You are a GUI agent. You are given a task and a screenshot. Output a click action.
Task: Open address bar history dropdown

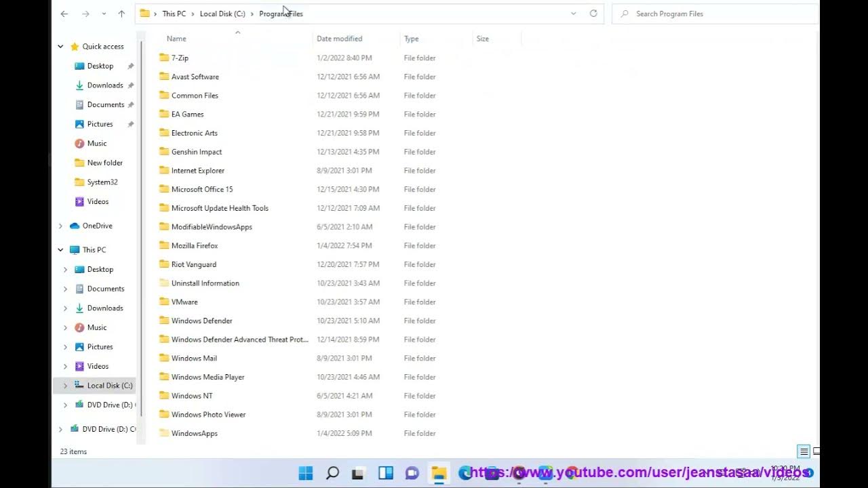[x=574, y=14]
